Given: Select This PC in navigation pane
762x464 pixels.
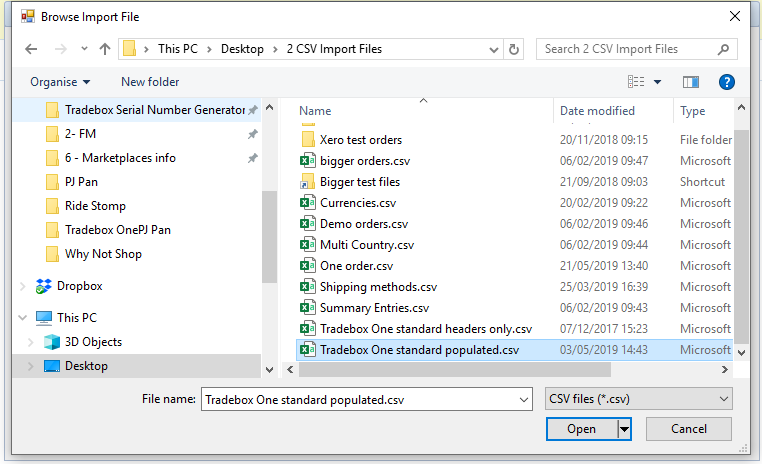Looking at the screenshot, I should [67, 318].
